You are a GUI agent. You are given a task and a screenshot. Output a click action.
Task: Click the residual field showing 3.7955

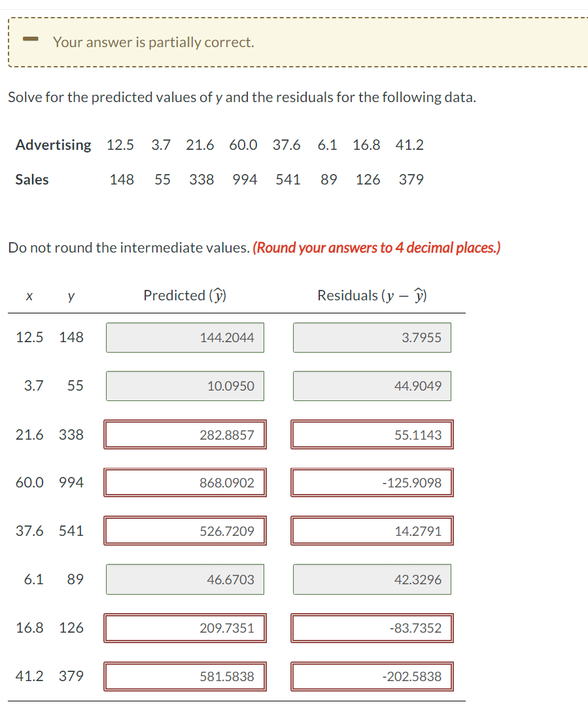[372, 338]
